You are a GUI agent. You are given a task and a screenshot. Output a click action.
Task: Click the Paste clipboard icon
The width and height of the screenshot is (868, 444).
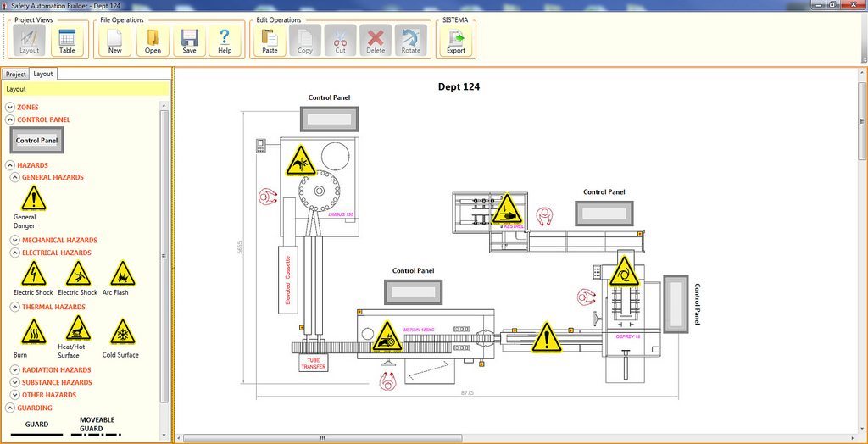[270, 39]
